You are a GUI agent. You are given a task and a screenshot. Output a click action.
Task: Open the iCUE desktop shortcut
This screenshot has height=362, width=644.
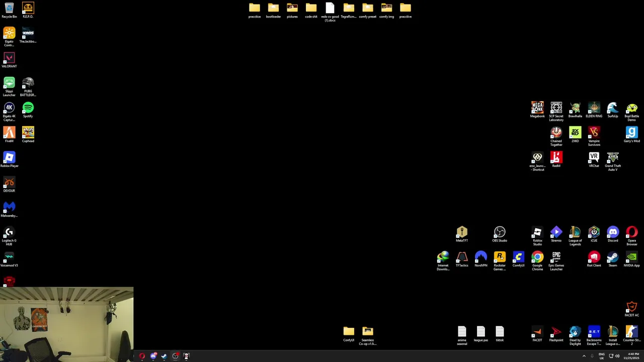[x=594, y=234]
